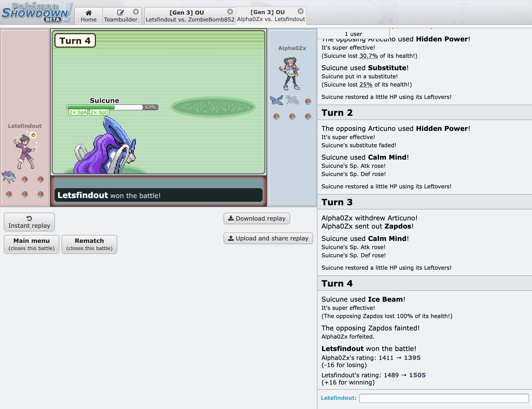The width and height of the screenshot is (532, 409).
Task: Click the Letsfindout trainer avatar
Action: [x=25, y=150]
